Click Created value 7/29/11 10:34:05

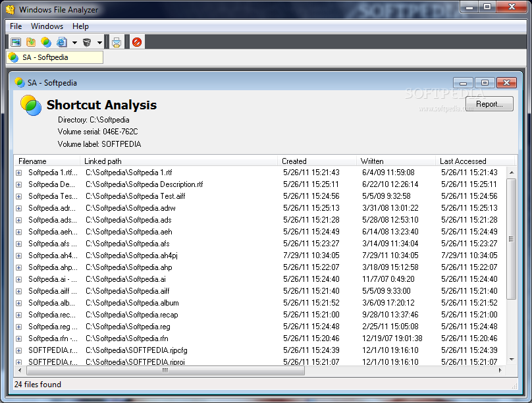click(x=311, y=255)
